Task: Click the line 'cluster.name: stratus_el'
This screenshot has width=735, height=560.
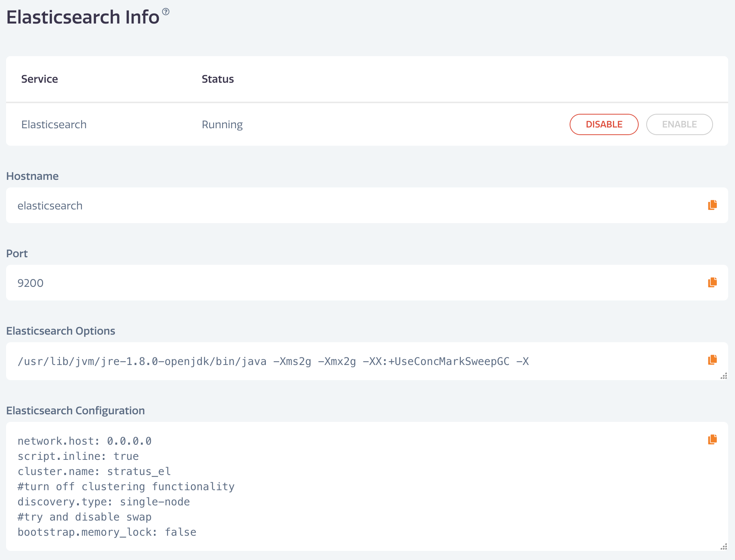Action: pyautogui.click(x=94, y=471)
